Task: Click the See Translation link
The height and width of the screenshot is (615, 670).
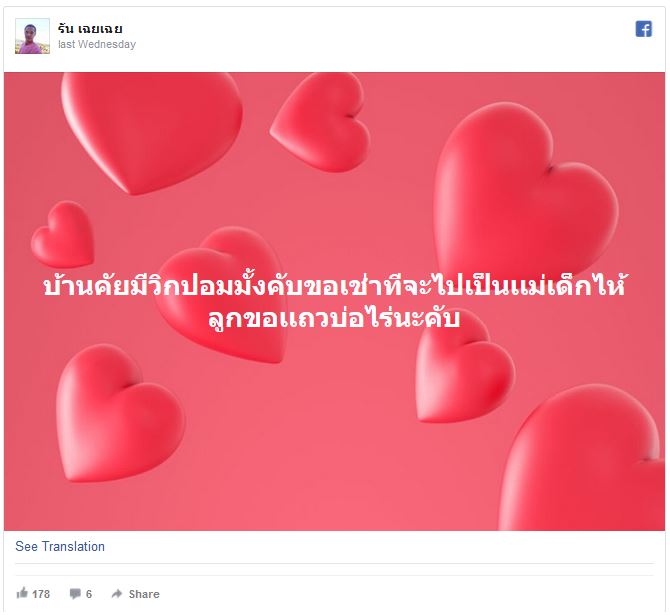Action: [60, 546]
